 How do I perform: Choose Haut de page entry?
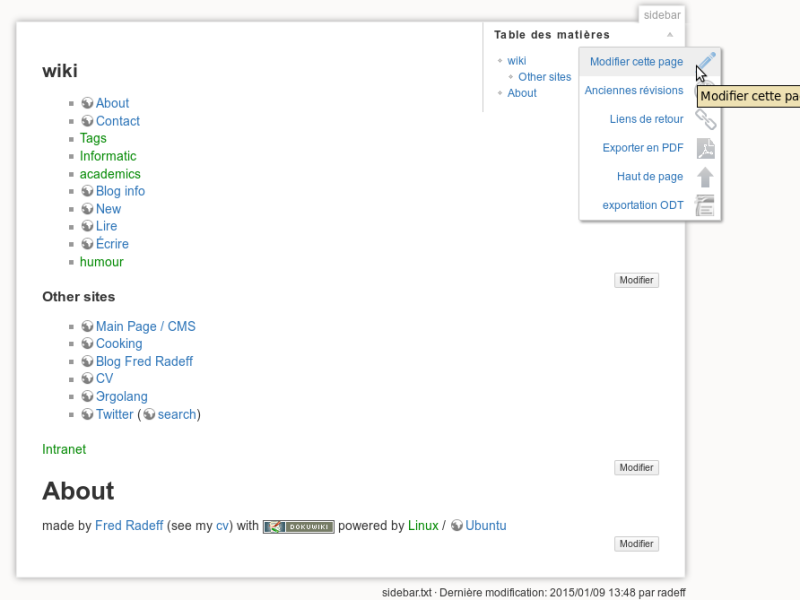point(650,177)
